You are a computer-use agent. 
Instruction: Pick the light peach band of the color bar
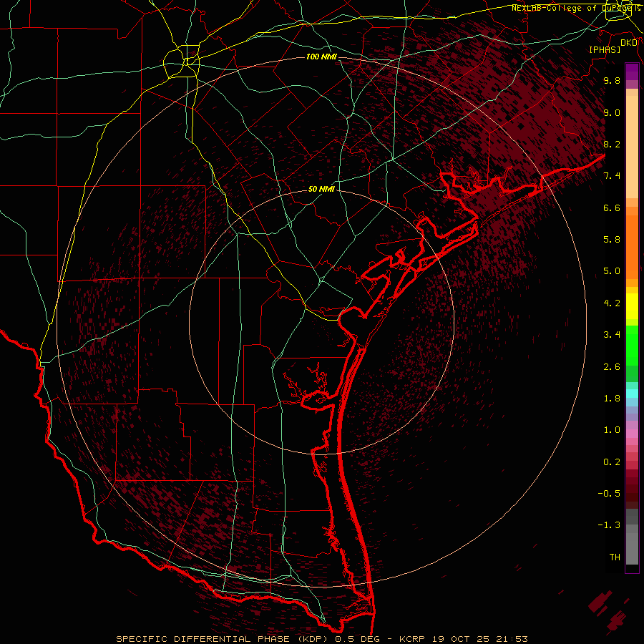tap(632, 147)
